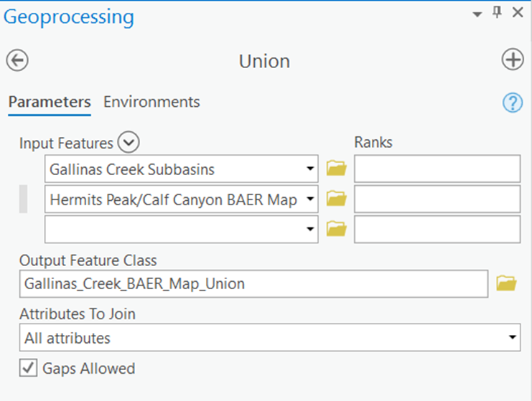Browse folder for Gallinas Creek Subbasins input
Screen dimensions: 532x401
tap(336, 169)
